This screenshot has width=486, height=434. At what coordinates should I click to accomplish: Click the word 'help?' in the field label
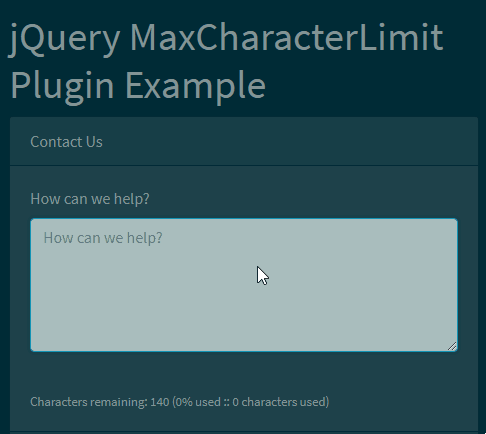point(132,199)
